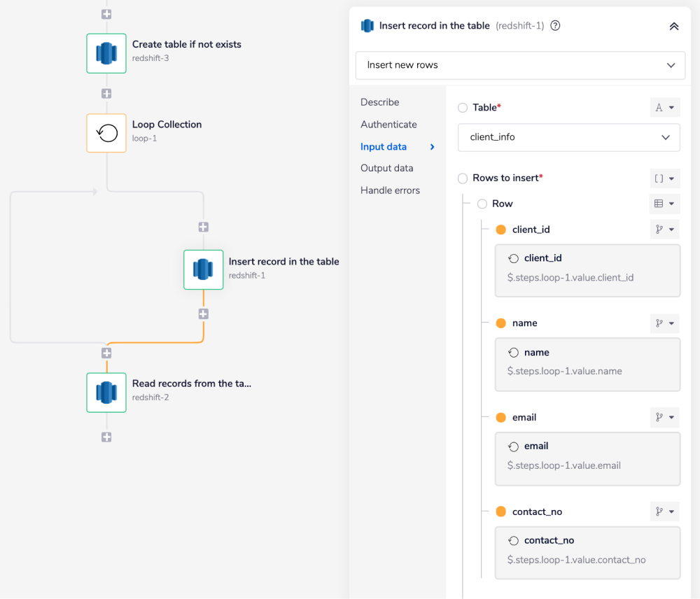The image size is (700, 599).
Task: Add a step above the Insert record node
Action: pos(203,227)
